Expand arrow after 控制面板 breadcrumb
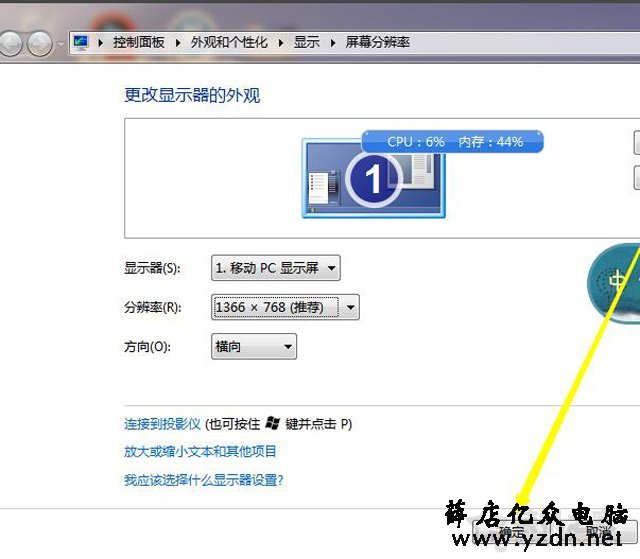 178,42
